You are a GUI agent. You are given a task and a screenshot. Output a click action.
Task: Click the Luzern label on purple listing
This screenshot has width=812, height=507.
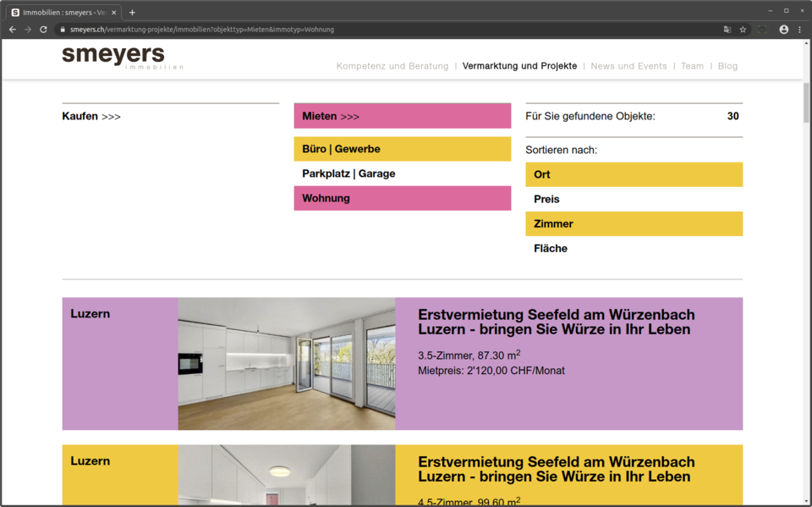pos(91,314)
